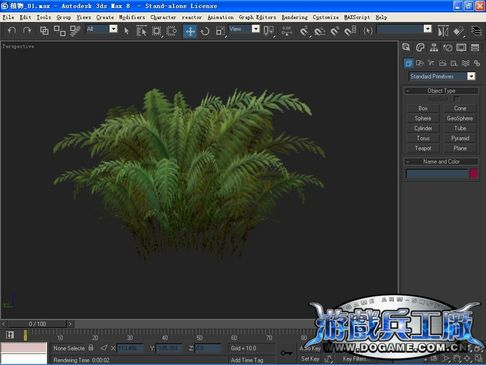Open the Layer Manager icon

click(477, 31)
